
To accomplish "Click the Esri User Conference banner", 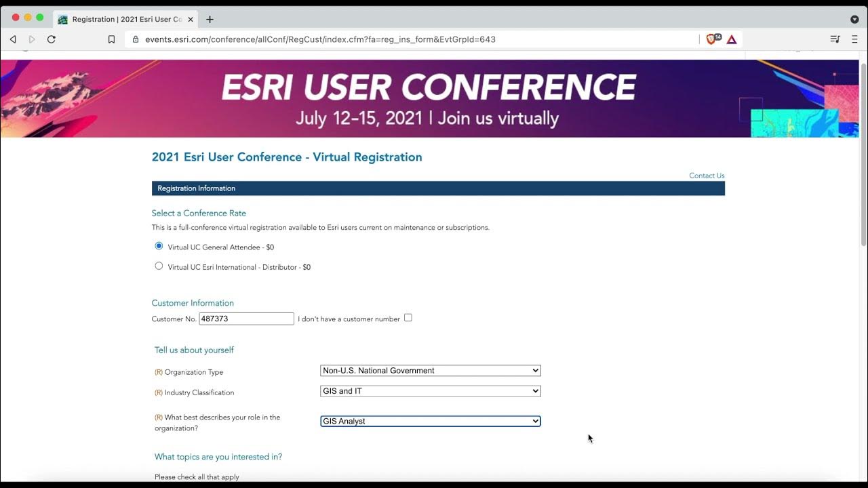I will (430, 98).
